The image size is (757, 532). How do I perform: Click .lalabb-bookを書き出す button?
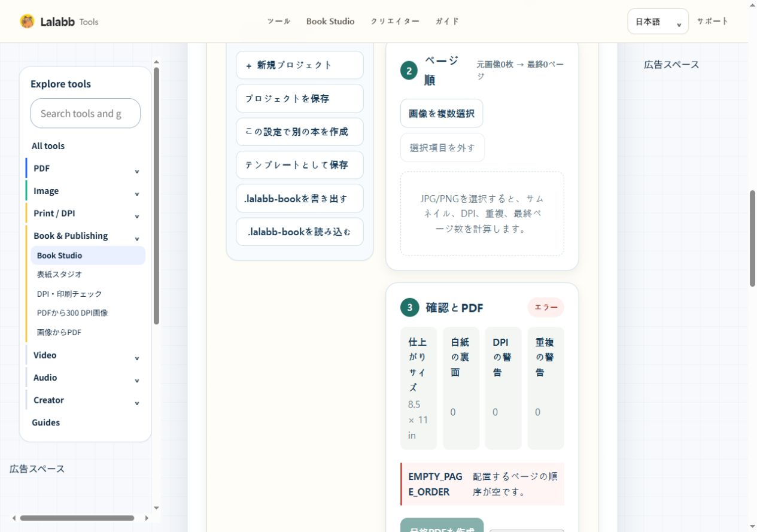point(300,198)
